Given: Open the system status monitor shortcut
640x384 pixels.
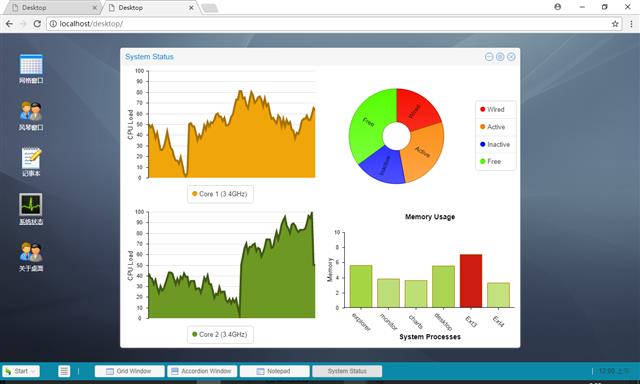Looking at the screenshot, I should click(x=31, y=209).
